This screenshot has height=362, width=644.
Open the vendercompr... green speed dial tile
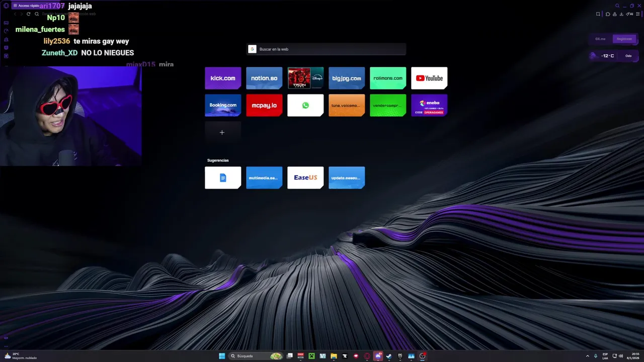[388, 105]
